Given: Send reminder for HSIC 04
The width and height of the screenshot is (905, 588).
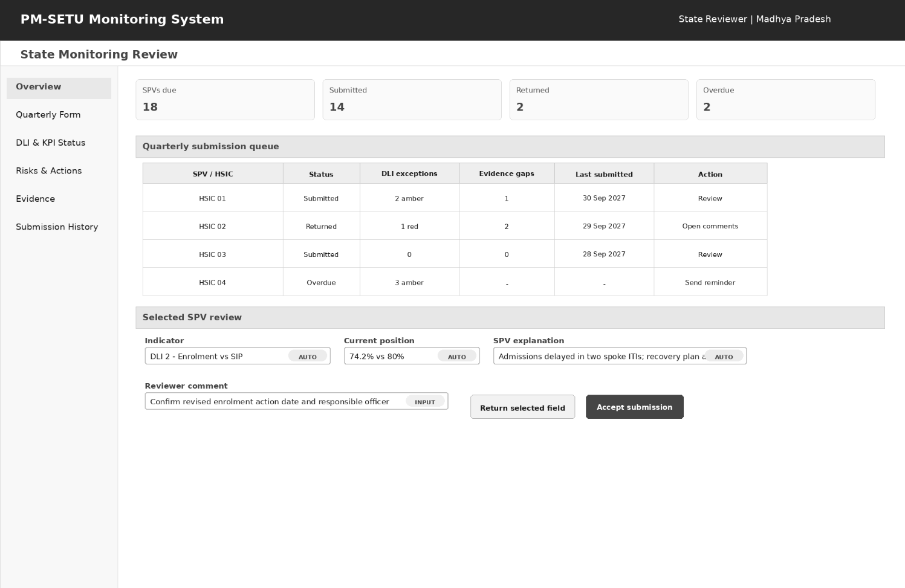Looking at the screenshot, I should pyautogui.click(x=710, y=282).
